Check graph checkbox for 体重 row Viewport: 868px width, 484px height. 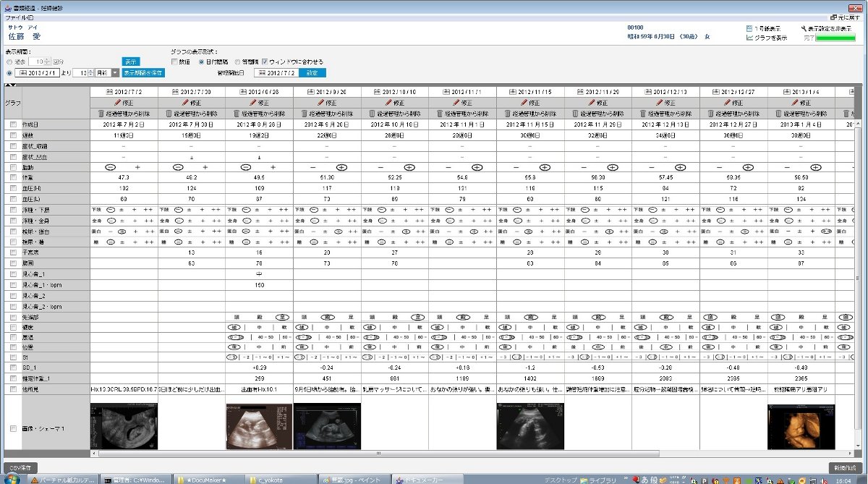pyautogui.click(x=13, y=177)
